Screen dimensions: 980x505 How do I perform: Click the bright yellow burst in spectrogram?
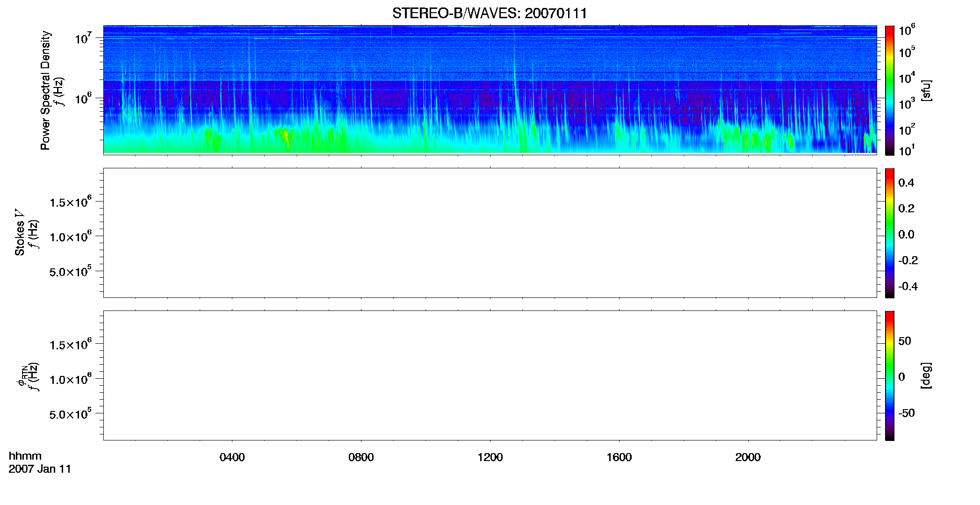tap(286, 137)
